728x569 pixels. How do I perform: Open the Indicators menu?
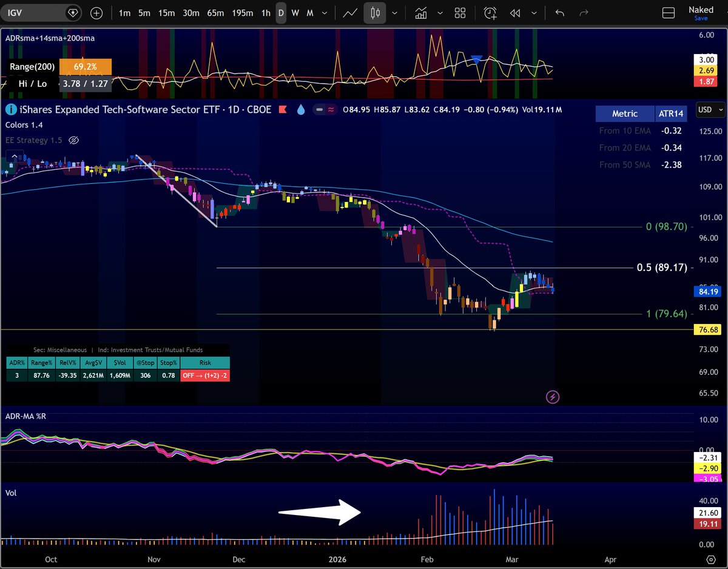(x=422, y=13)
